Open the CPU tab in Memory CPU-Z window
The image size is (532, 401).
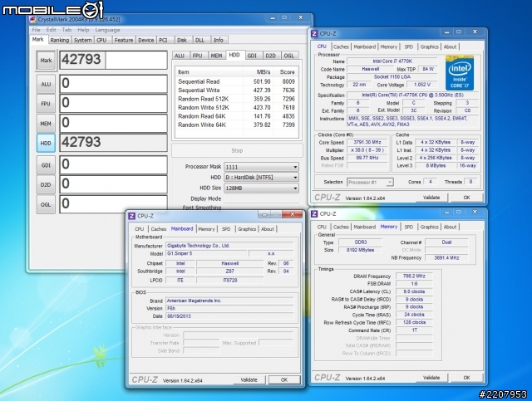point(322,227)
